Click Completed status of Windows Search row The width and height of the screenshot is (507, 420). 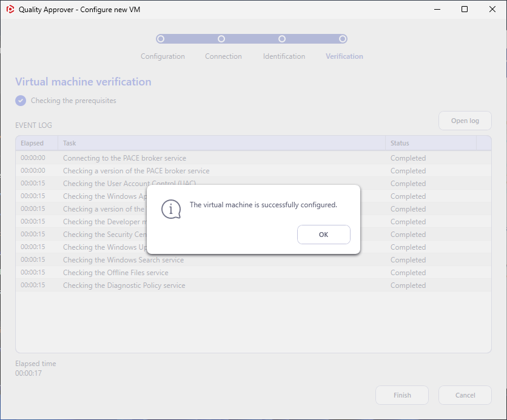point(408,260)
